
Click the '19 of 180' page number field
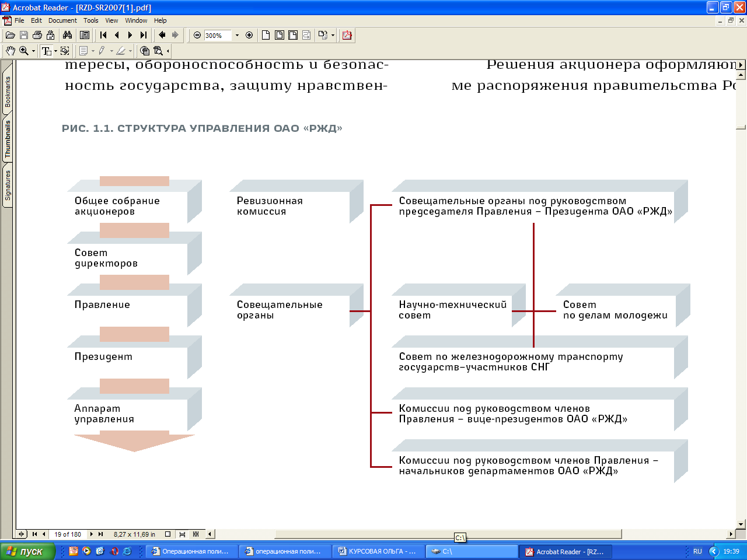click(68, 534)
